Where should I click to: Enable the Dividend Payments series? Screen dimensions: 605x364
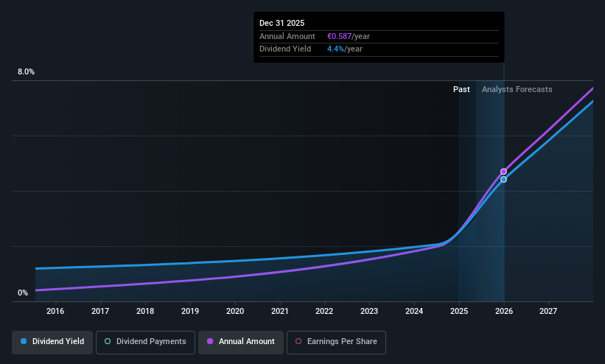(x=145, y=342)
